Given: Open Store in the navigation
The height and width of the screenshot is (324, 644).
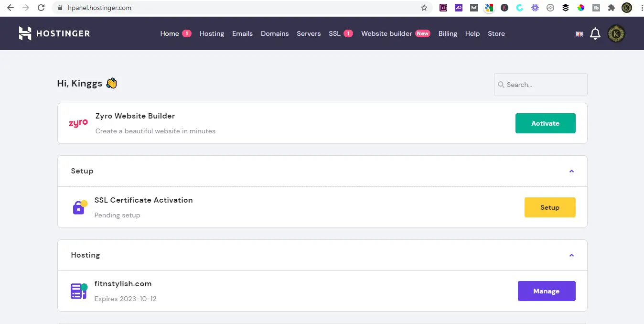Looking at the screenshot, I should (x=496, y=33).
